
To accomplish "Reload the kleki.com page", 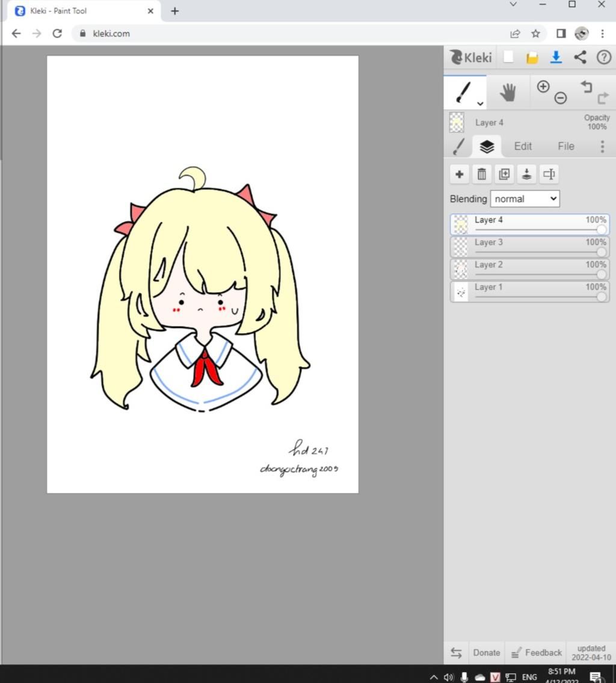I will pyautogui.click(x=57, y=34).
